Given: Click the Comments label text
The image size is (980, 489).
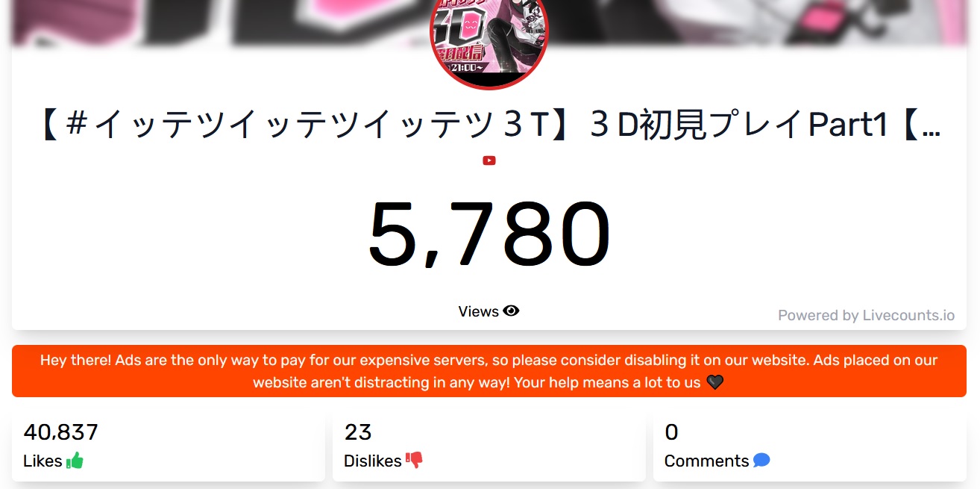Looking at the screenshot, I should click(x=706, y=461).
